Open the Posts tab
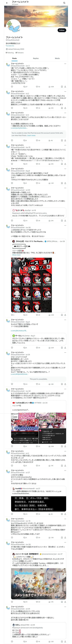 [x=14, y=58]
